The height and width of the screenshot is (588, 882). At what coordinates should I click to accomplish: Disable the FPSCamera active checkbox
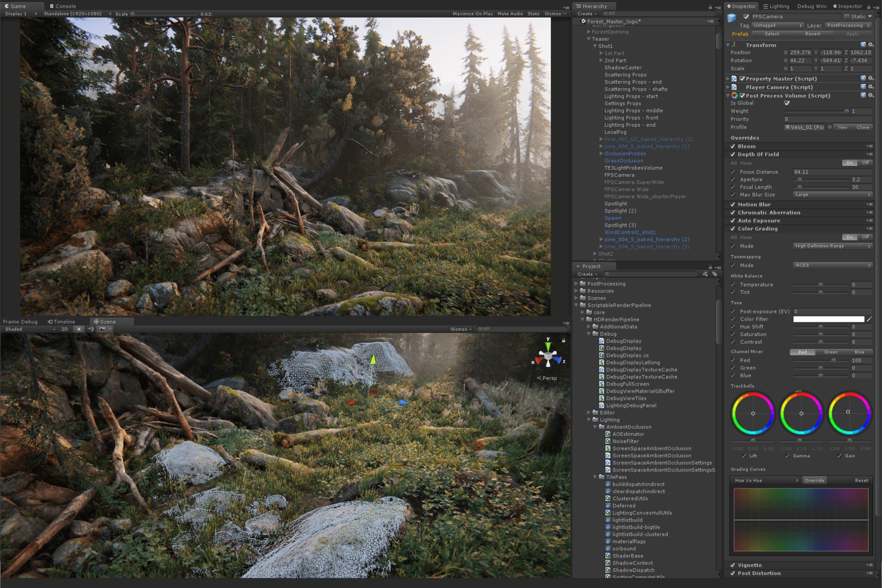747,16
